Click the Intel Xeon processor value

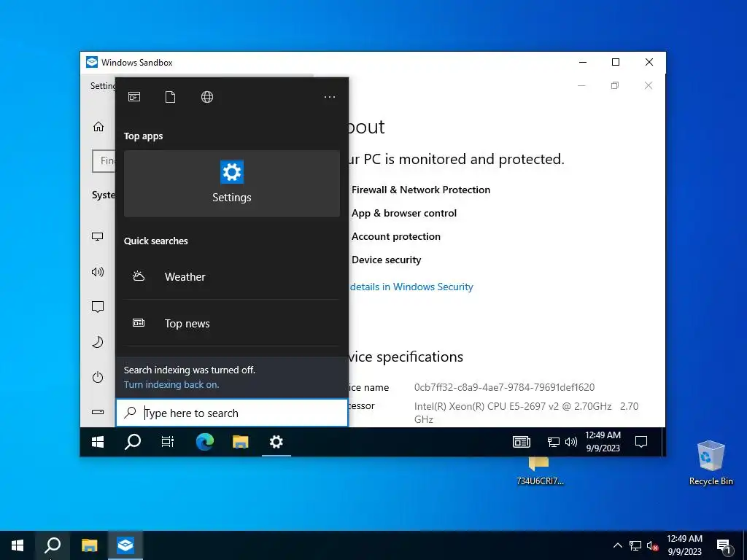(526, 413)
